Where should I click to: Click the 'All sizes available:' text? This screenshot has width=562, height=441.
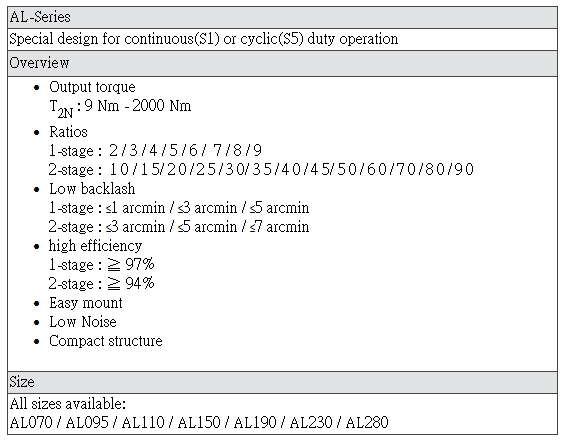point(68,404)
